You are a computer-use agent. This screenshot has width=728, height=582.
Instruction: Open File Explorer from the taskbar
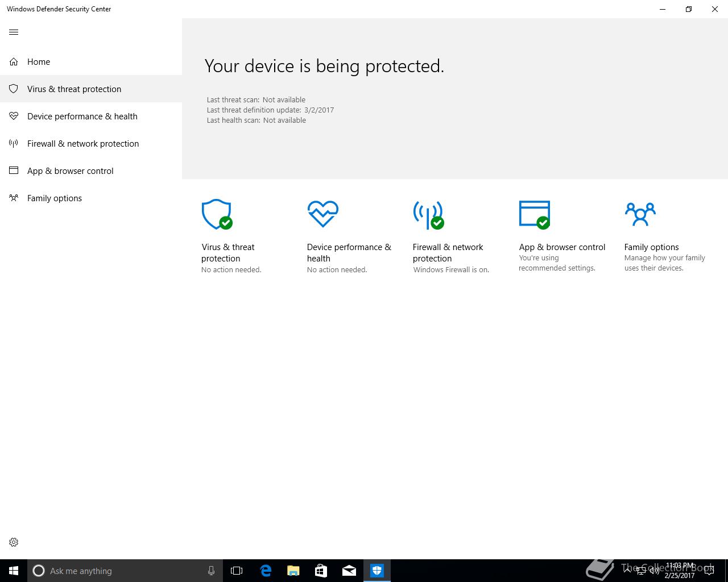click(293, 571)
